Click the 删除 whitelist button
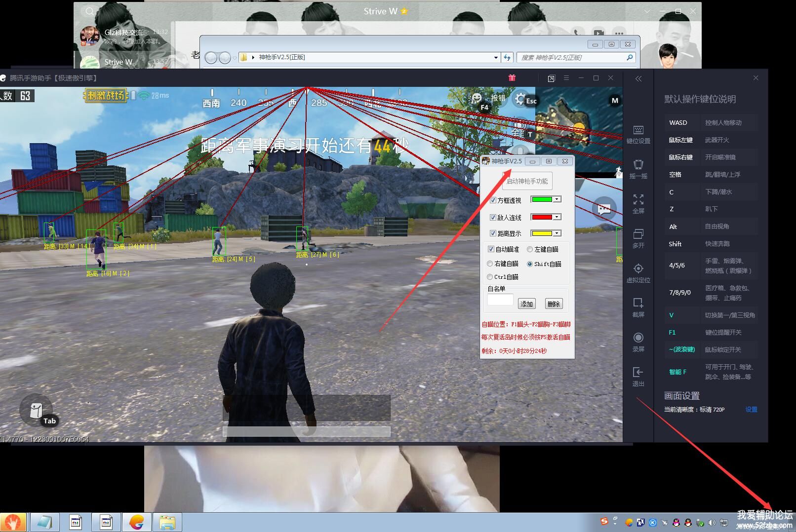This screenshot has height=532, width=796. coord(554,304)
